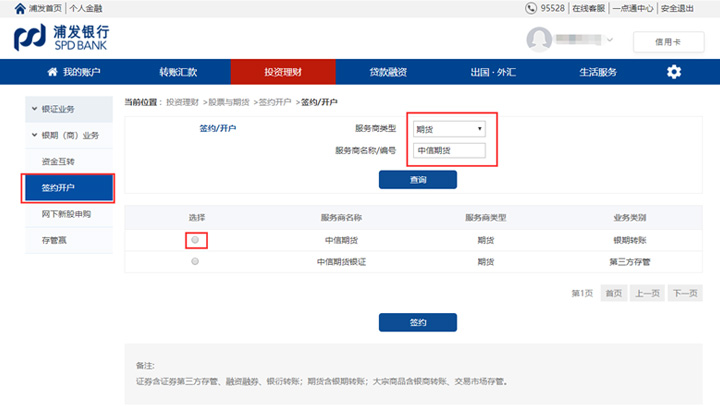Click the 信用卡 button

click(x=668, y=41)
